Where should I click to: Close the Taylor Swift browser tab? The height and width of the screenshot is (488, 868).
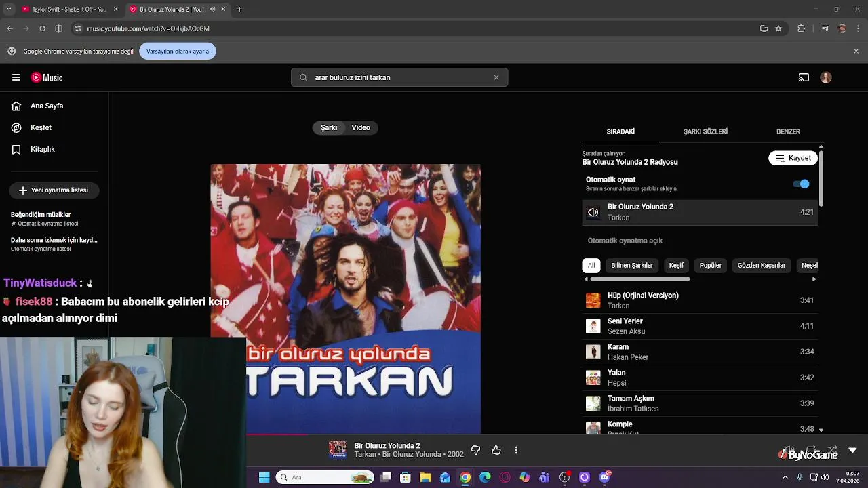[116, 9]
